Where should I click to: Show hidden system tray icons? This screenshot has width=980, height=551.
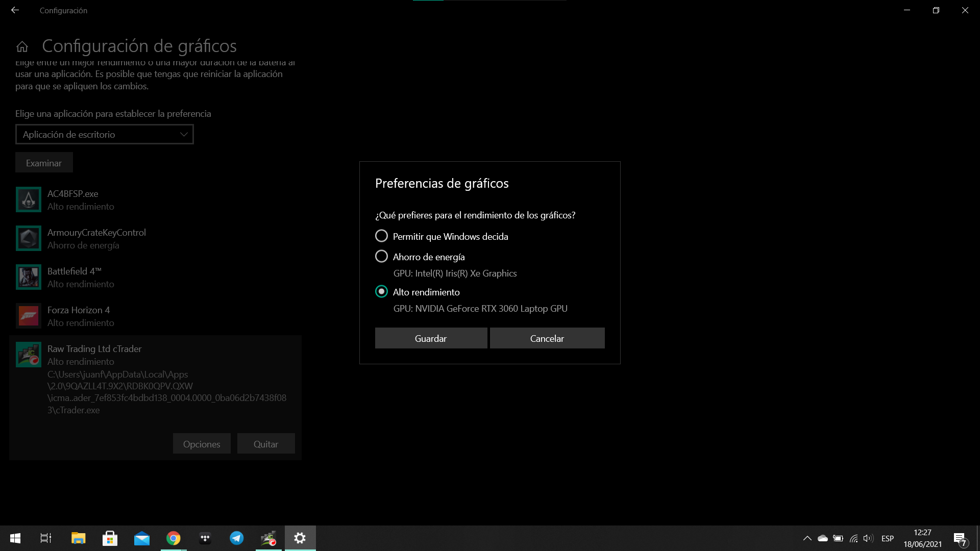point(807,538)
